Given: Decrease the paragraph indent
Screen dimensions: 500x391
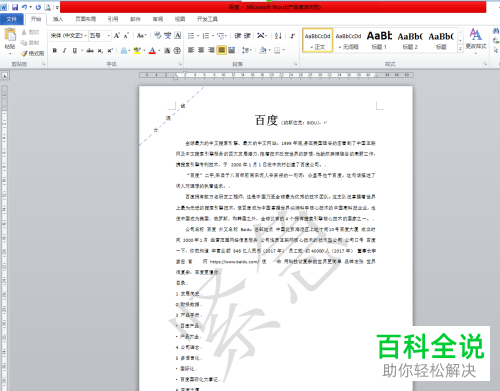Looking at the screenshot, I should [x=238, y=36].
